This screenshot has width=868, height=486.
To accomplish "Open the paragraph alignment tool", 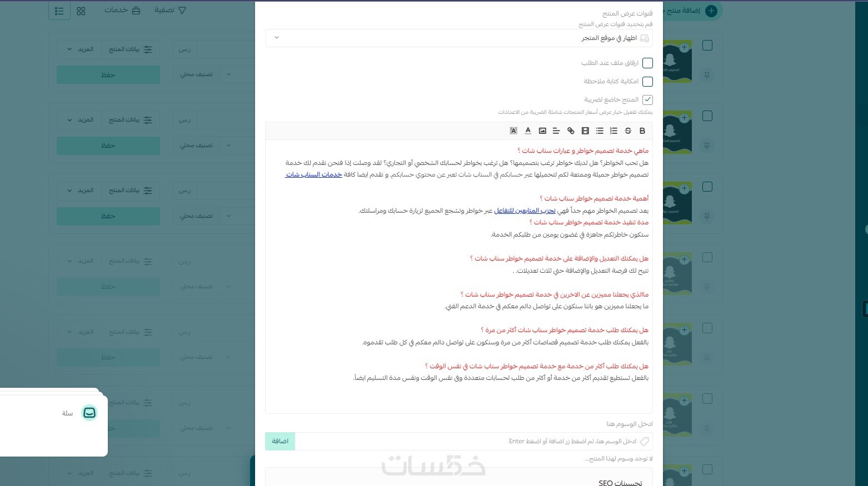I will [x=556, y=131].
